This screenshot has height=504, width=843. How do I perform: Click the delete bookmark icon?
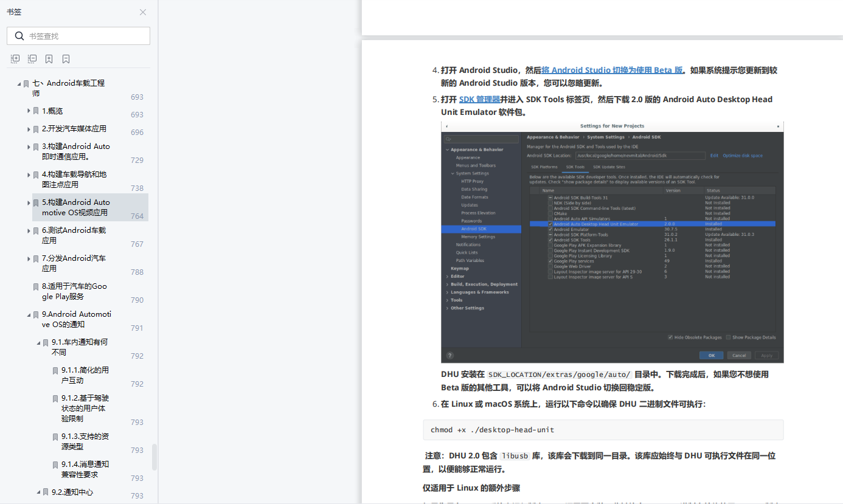point(66,59)
